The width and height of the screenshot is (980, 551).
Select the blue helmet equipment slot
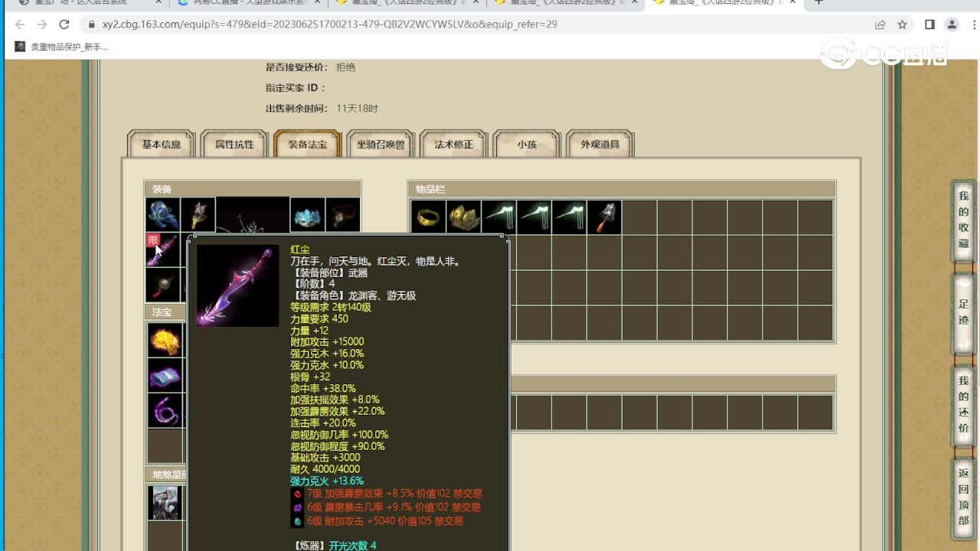pos(163,215)
